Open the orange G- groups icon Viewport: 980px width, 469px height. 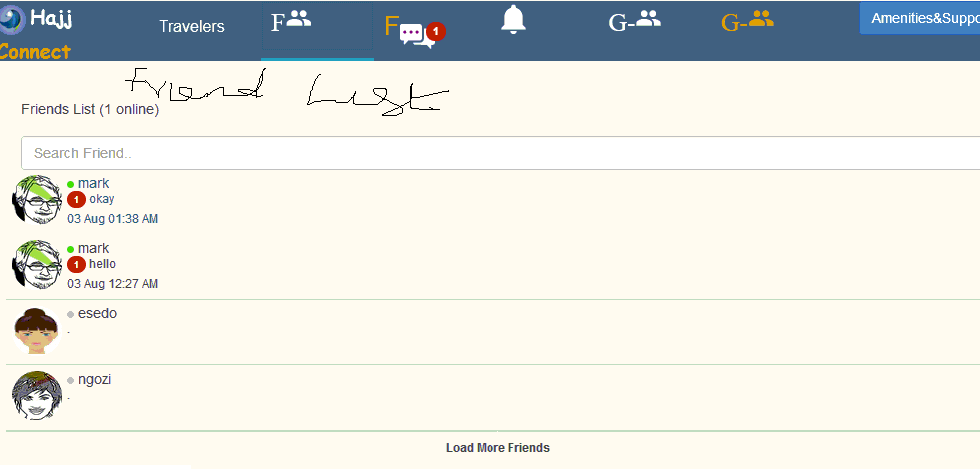point(747,22)
